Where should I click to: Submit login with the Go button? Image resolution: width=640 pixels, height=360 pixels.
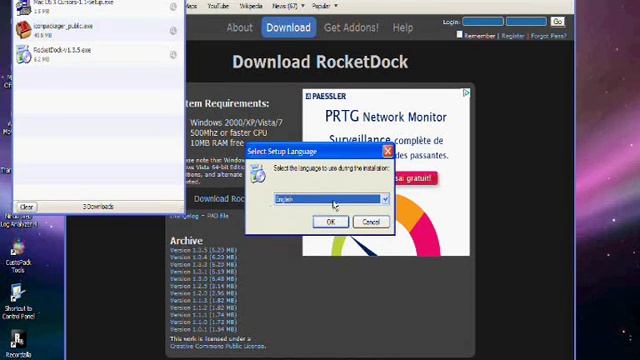click(557, 22)
